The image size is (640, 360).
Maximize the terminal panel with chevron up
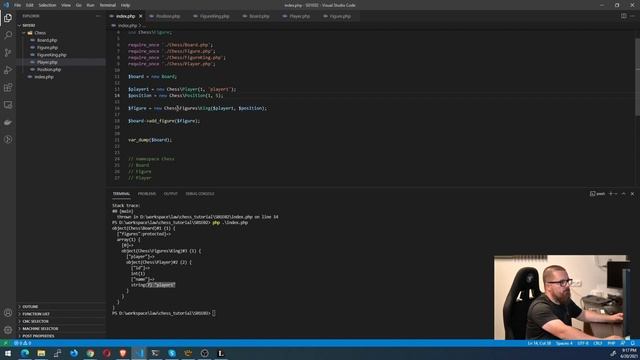pyautogui.click(x=624, y=193)
